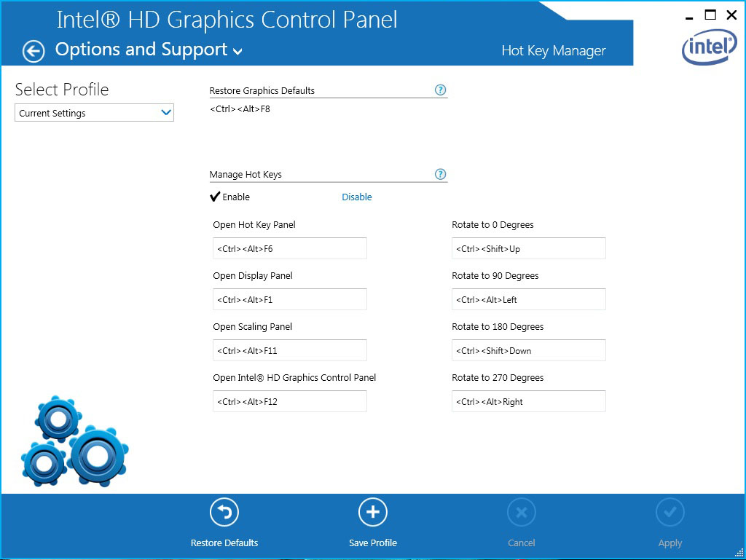Disable hot keys

pos(357,197)
